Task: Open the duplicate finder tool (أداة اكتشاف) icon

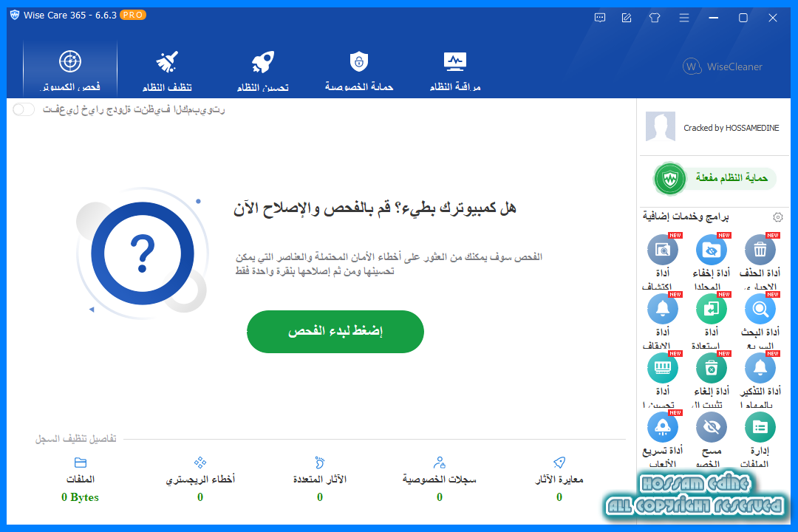Action: click(663, 250)
